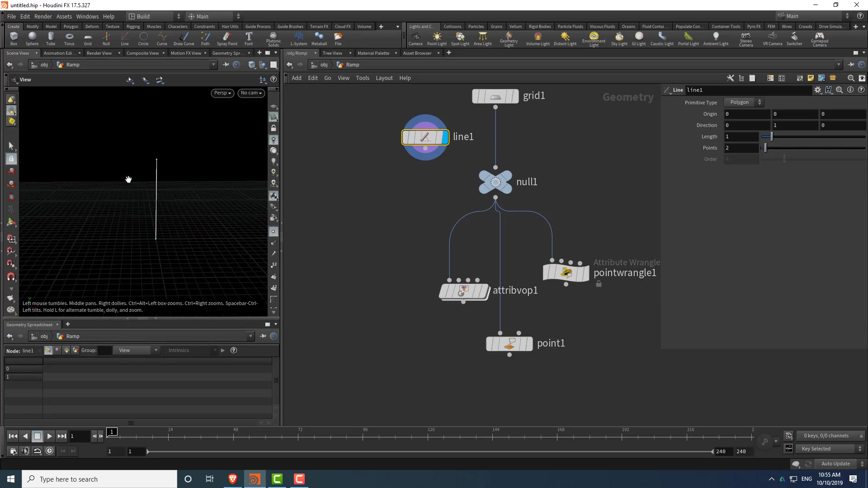868x488 pixels.
Task: Open Brave browser from the taskbar
Action: (x=232, y=479)
